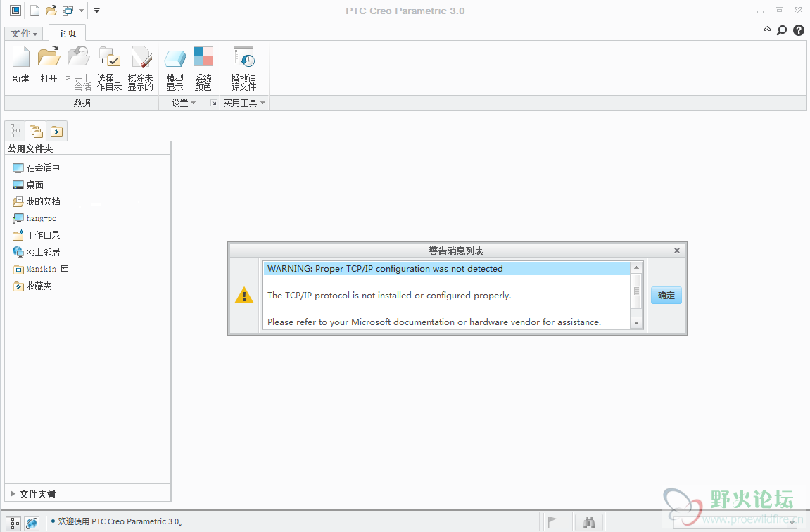Select working directory (选择工作目录) icon

[x=110, y=68]
